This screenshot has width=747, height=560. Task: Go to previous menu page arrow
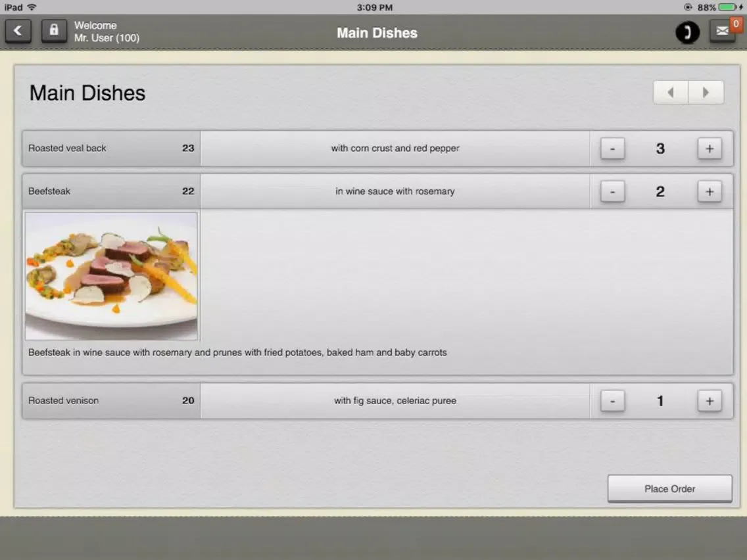[x=671, y=93]
